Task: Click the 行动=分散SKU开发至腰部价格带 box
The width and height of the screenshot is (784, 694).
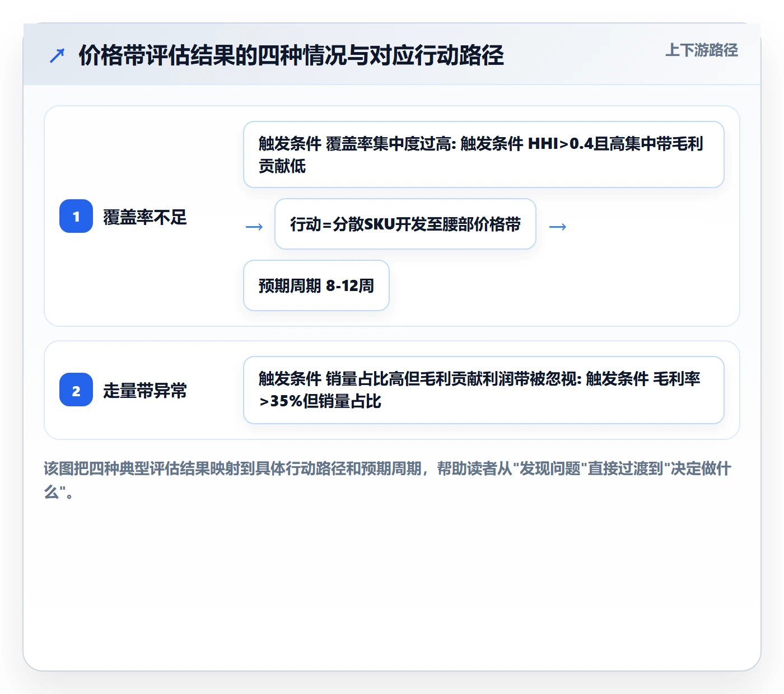Action: 405,224
